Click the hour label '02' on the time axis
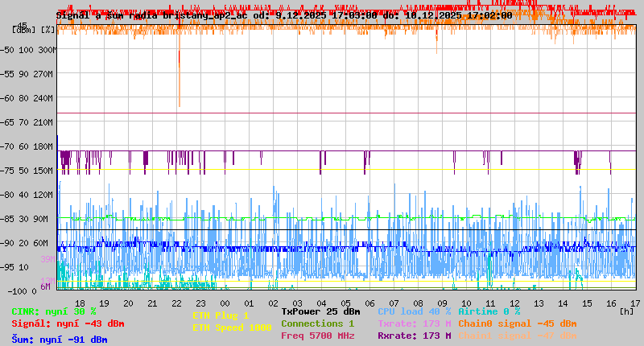The image size is (644, 346). coord(273,303)
